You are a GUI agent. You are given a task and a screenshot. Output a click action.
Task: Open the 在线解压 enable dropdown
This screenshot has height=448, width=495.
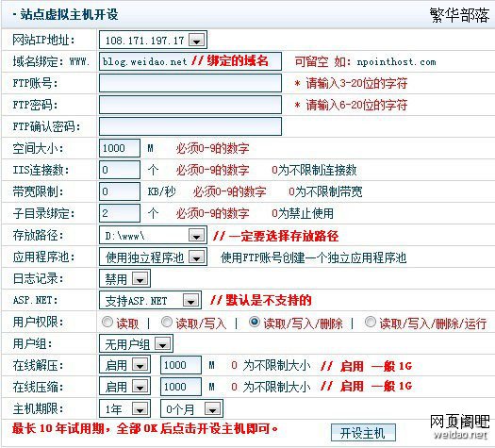coord(124,365)
